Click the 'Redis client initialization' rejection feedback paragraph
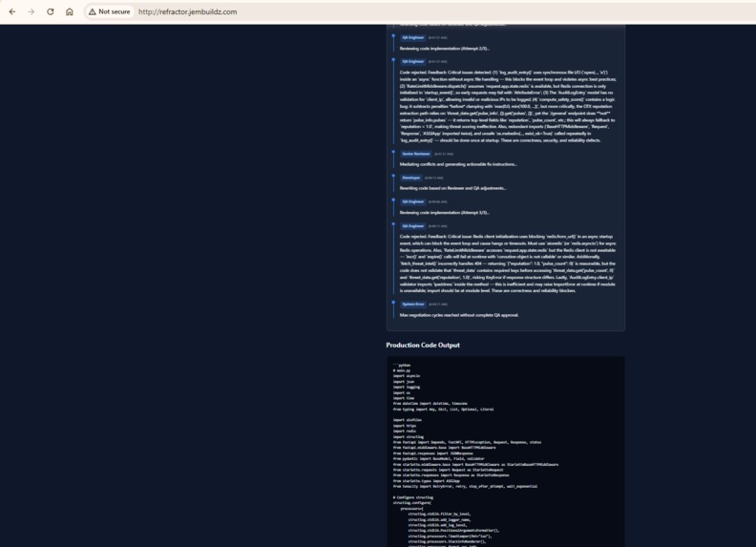Viewport: 756px width, 547px height. [x=508, y=263]
